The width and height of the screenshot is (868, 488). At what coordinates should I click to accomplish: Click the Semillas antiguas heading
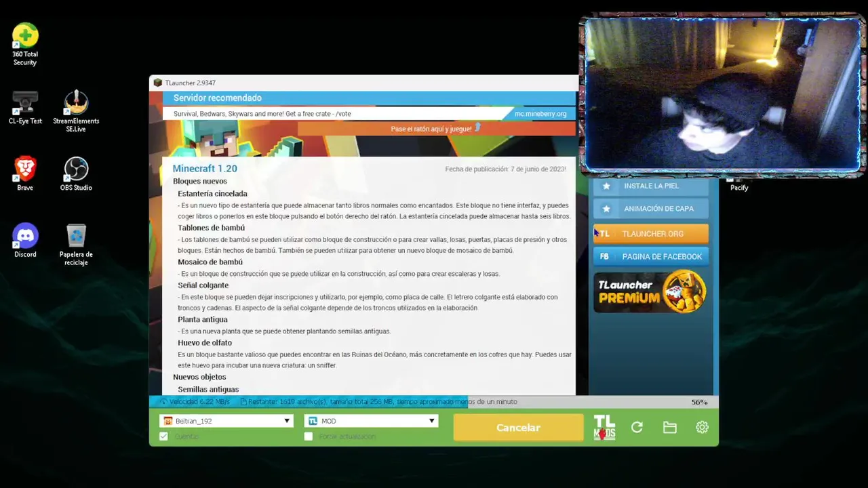pos(208,389)
